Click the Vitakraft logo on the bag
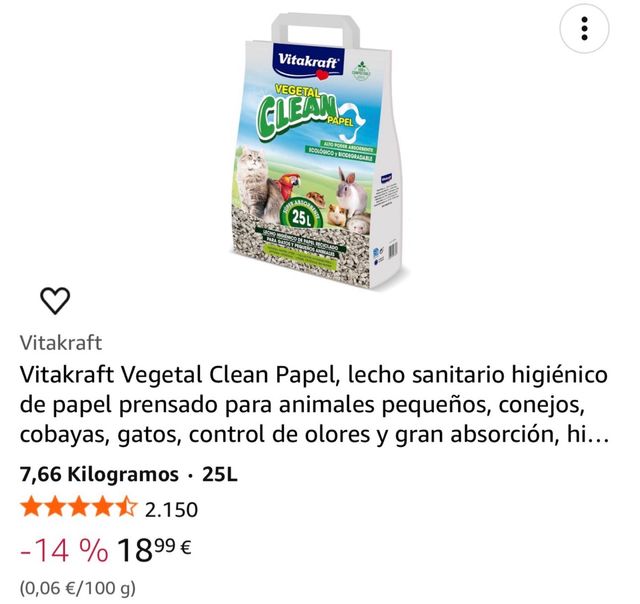 click(309, 62)
